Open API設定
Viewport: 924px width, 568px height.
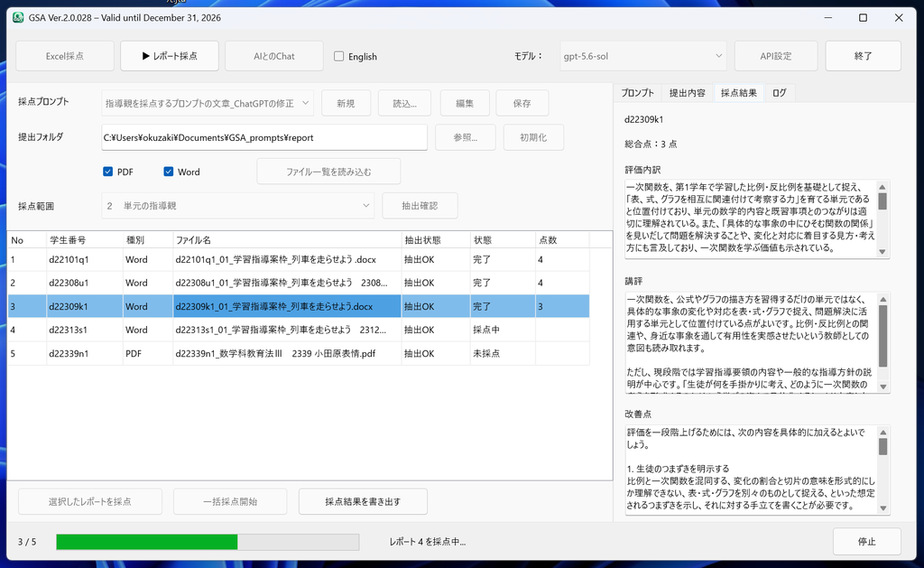point(775,56)
